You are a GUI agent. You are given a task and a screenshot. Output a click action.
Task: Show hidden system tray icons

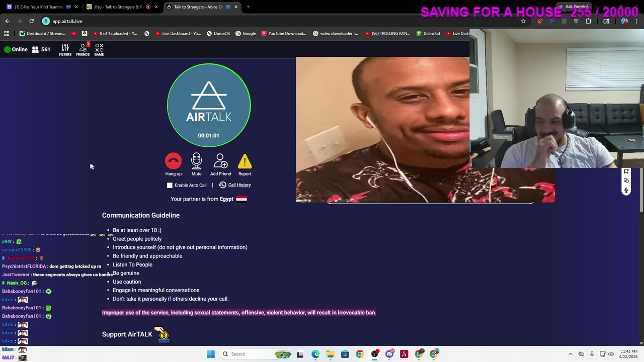coord(570,354)
